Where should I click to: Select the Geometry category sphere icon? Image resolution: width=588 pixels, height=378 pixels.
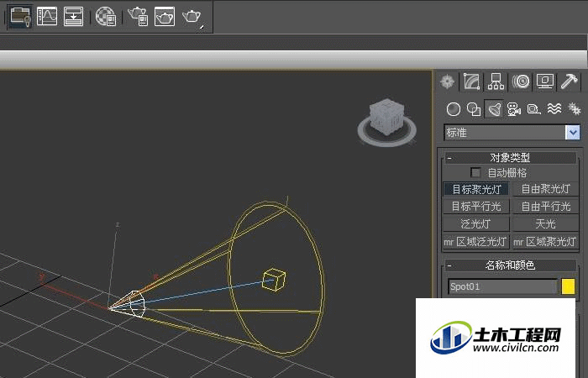pos(454,109)
